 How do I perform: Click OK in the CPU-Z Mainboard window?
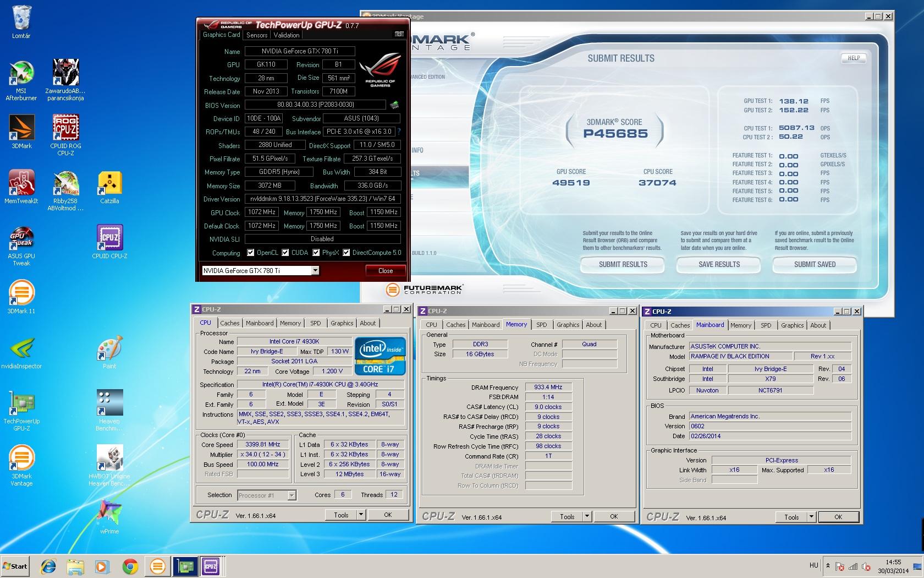pyautogui.click(x=838, y=517)
